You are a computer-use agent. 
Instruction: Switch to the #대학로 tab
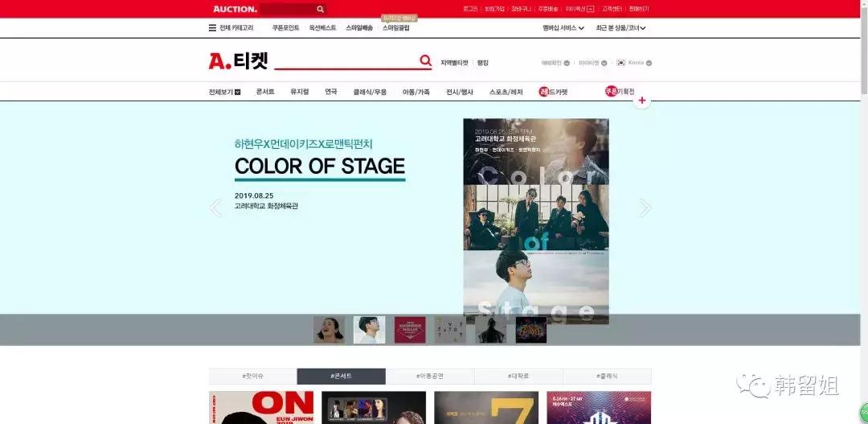pyautogui.click(x=518, y=377)
